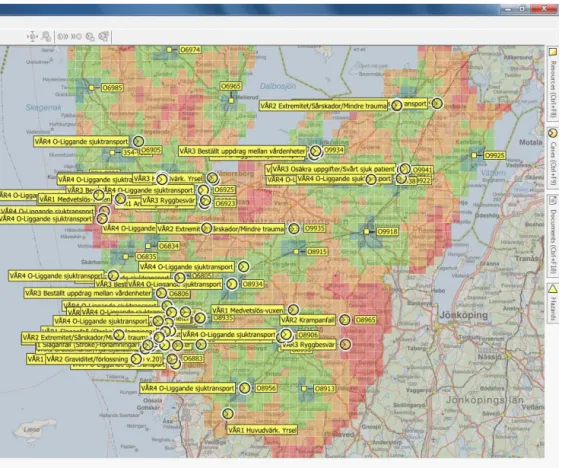The image size is (562, 468).
Task: Click the O6883 resource label
Action: (192, 358)
